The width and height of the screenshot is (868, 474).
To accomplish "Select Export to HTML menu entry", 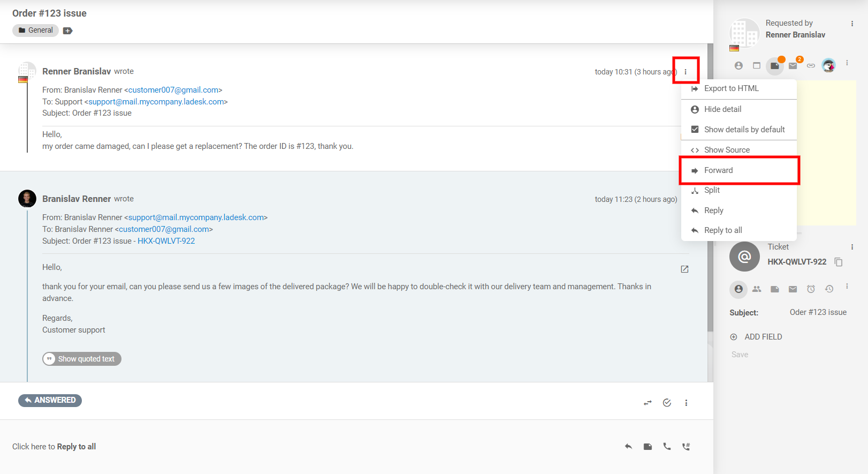I will (731, 88).
